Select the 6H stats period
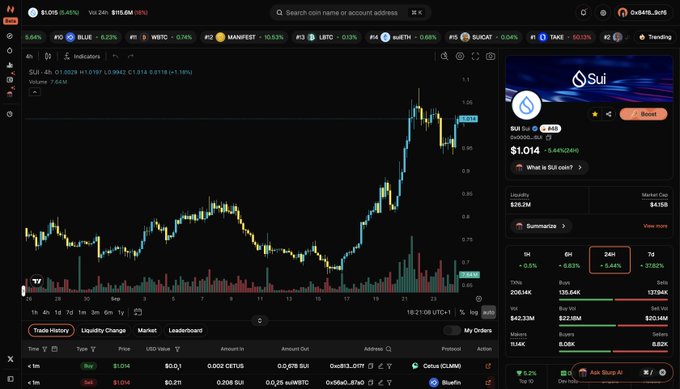 569,260
